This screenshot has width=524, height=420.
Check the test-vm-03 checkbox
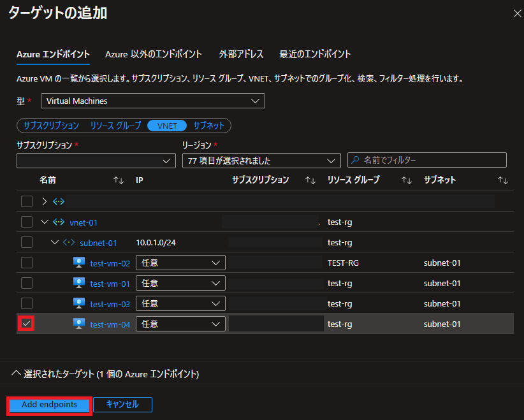pos(27,303)
